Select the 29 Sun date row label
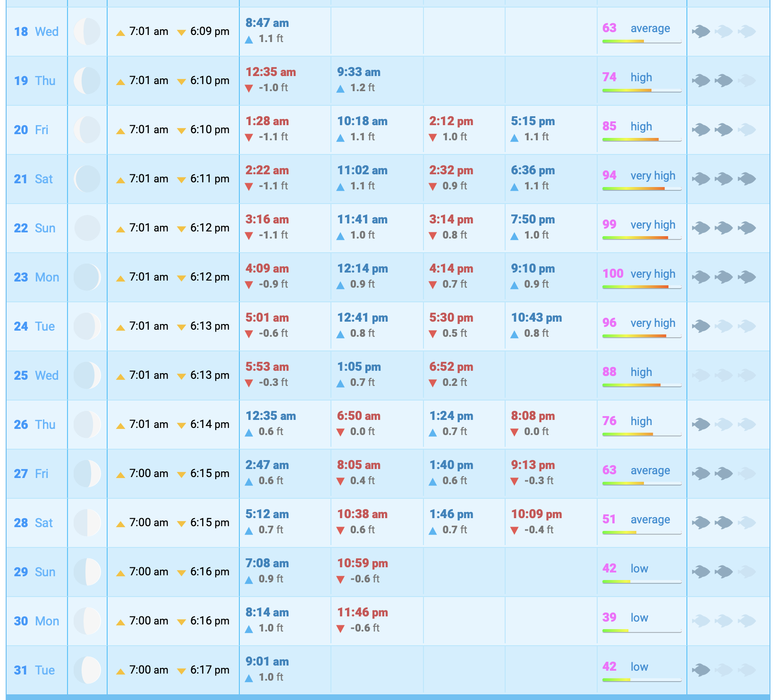The width and height of the screenshot is (778, 700). 34,572
